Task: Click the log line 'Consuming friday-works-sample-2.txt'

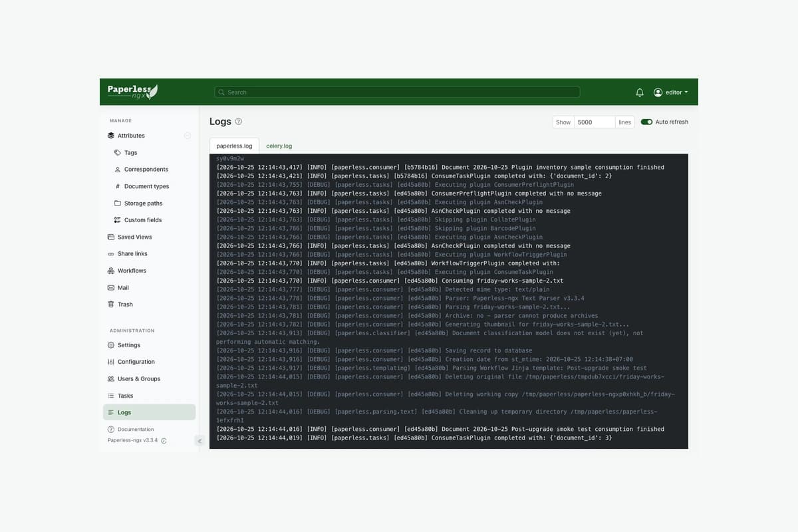Action: click(x=390, y=281)
